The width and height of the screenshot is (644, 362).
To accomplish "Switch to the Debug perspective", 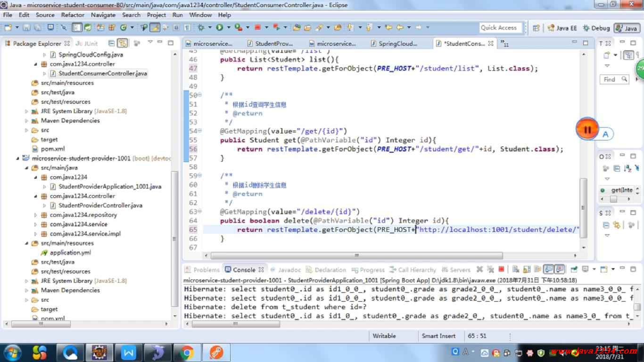I will pos(596,28).
